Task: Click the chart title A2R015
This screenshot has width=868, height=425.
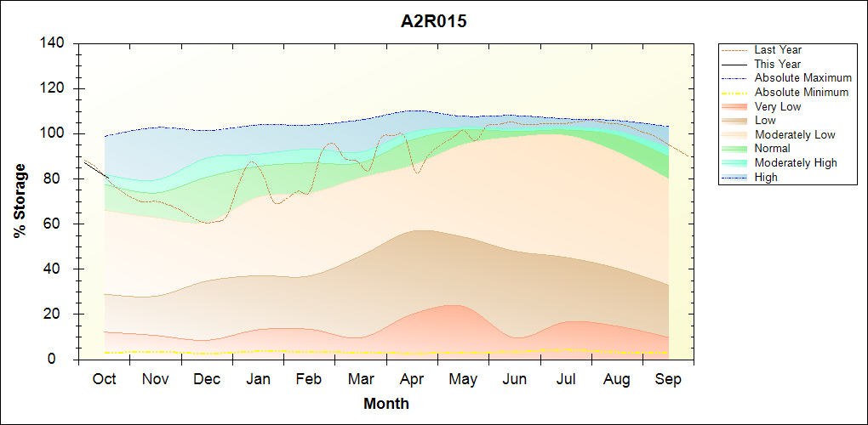Action: tap(433, 22)
